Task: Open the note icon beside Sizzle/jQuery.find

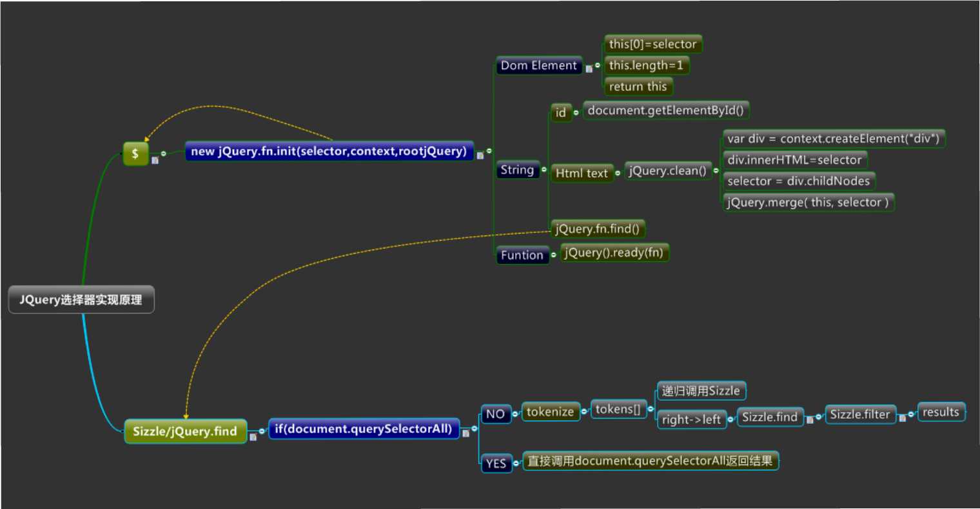Action: pyautogui.click(x=253, y=437)
